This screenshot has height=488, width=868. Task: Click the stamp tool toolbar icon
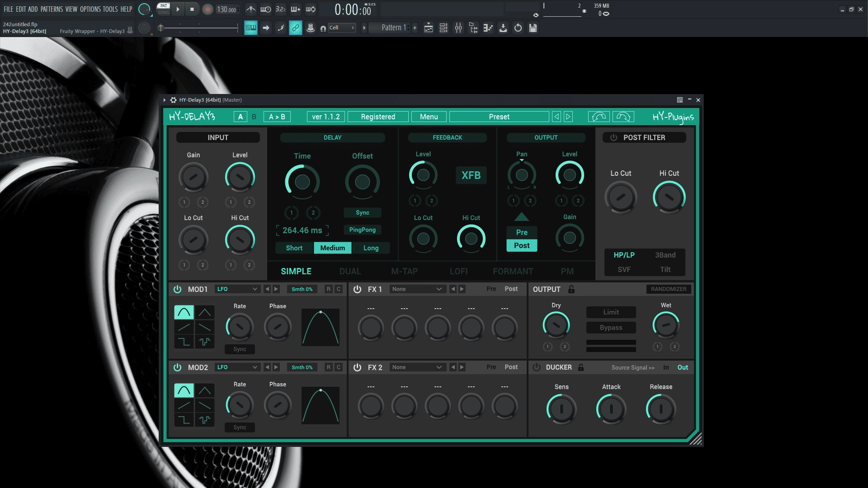tap(311, 28)
